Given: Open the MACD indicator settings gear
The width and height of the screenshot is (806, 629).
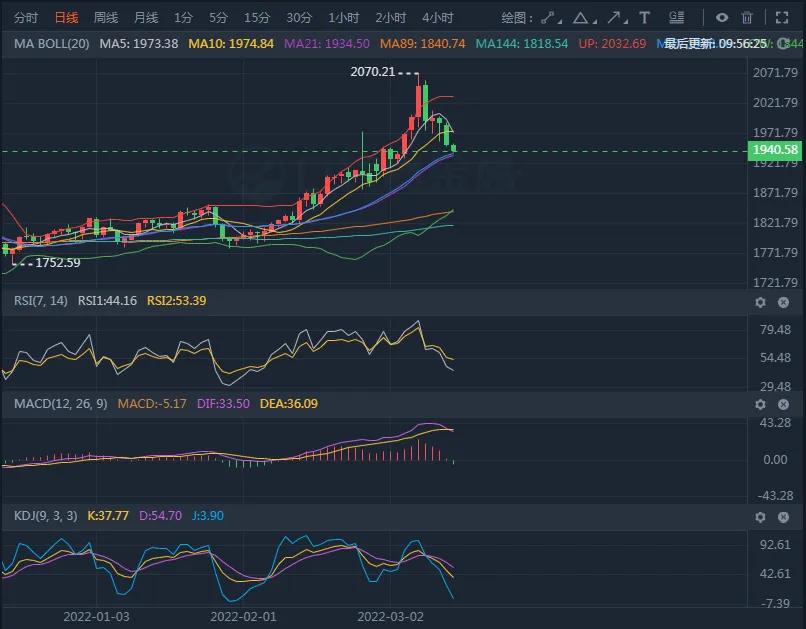Looking at the screenshot, I should pyautogui.click(x=761, y=404).
